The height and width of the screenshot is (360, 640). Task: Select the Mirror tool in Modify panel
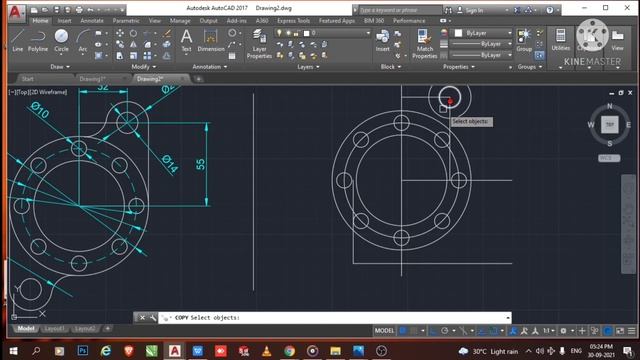point(133,44)
